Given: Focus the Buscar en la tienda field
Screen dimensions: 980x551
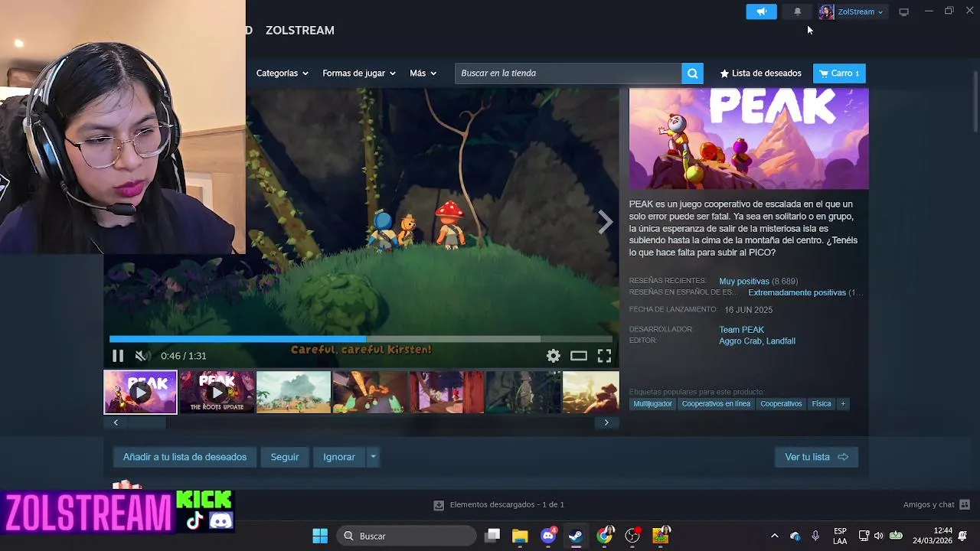Looking at the screenshot, I should pyautogui.click(x=568, y=73).
